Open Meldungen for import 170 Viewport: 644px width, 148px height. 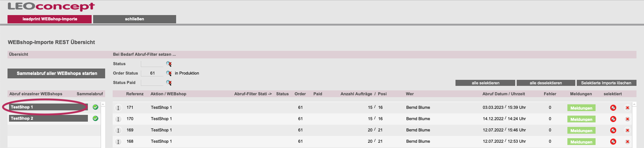[x=581, y=119]
